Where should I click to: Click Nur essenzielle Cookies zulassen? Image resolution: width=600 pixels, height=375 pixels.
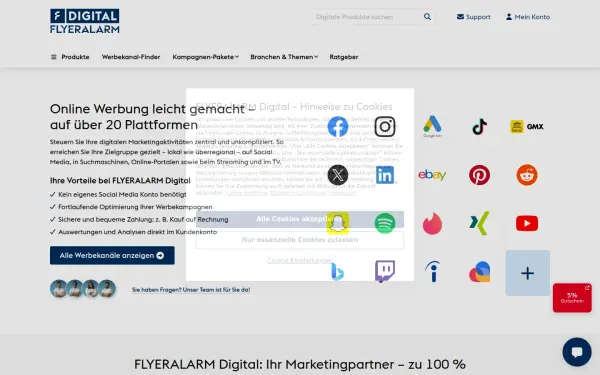click(300, 240)
